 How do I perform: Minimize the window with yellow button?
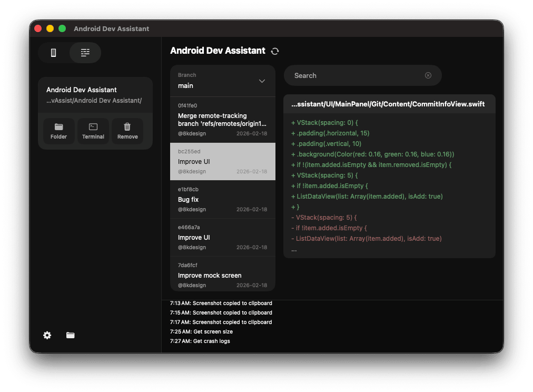50,28
